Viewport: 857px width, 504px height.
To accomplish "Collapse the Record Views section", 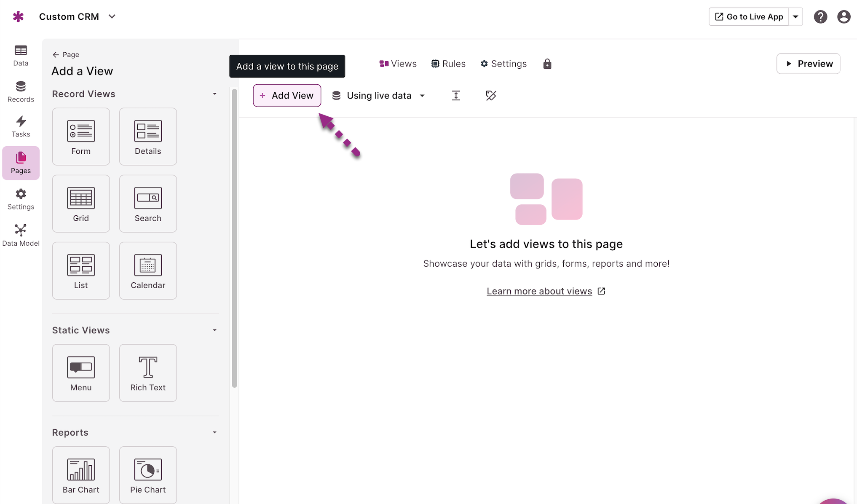I will (215, 94).
